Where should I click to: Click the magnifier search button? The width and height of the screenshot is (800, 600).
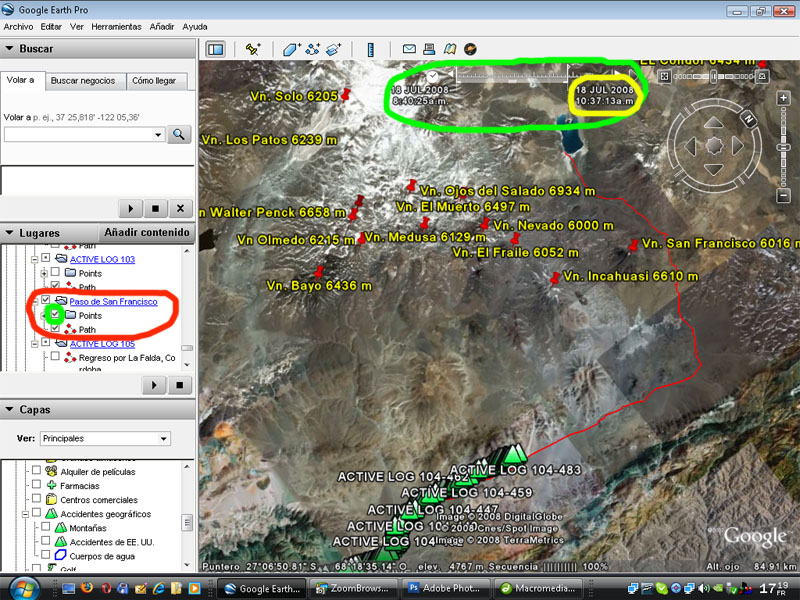(x=179, y=135)
